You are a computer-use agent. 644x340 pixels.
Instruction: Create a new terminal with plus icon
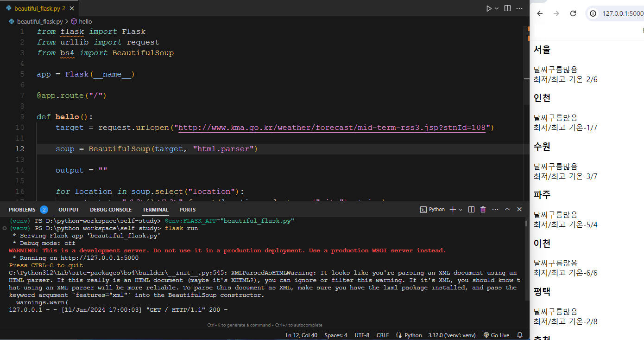click(453, 210)
